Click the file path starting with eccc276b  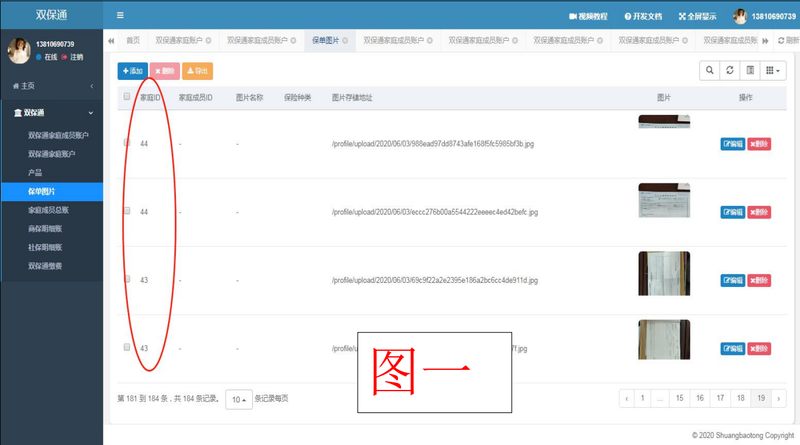(x=435, y=212)
